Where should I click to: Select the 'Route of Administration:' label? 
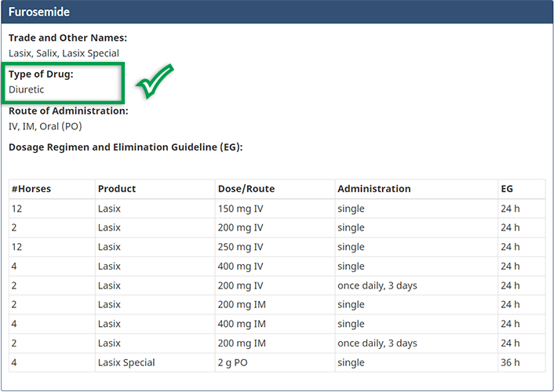(x=68, y=111)
